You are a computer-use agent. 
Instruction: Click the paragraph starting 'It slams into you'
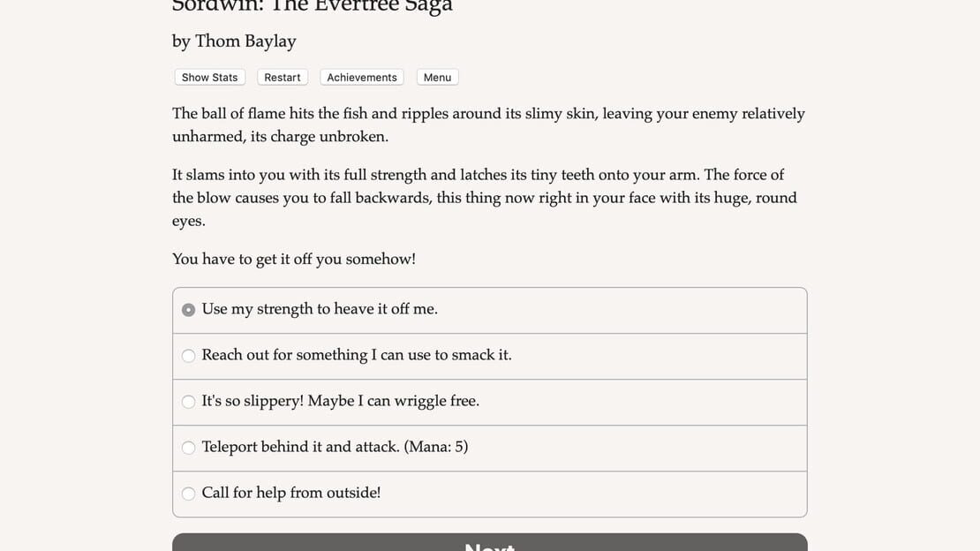(x=485, y=198)
